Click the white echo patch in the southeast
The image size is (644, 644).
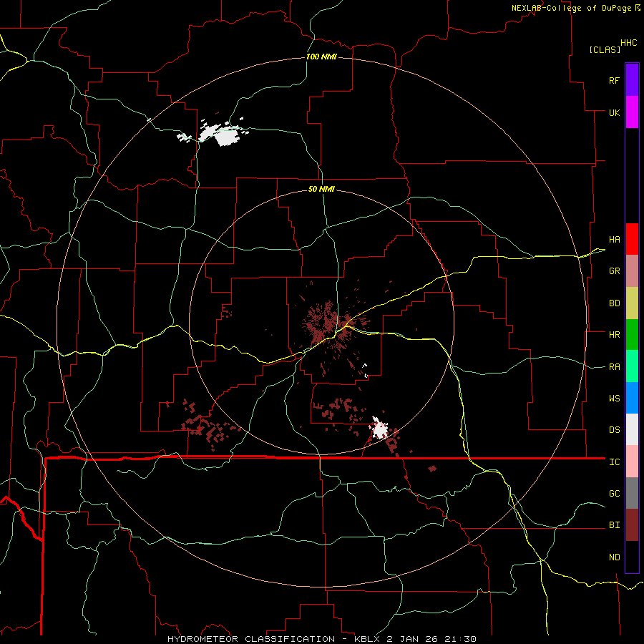[381, 429]
